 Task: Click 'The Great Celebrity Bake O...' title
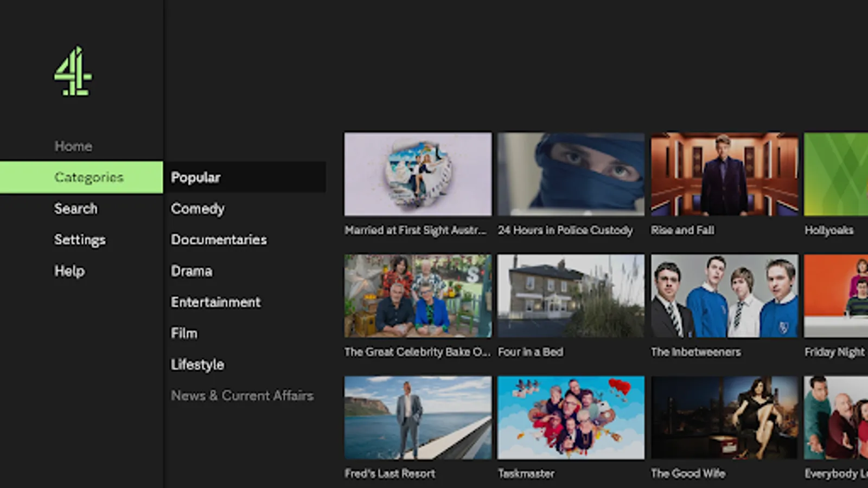tap(417, 352)
